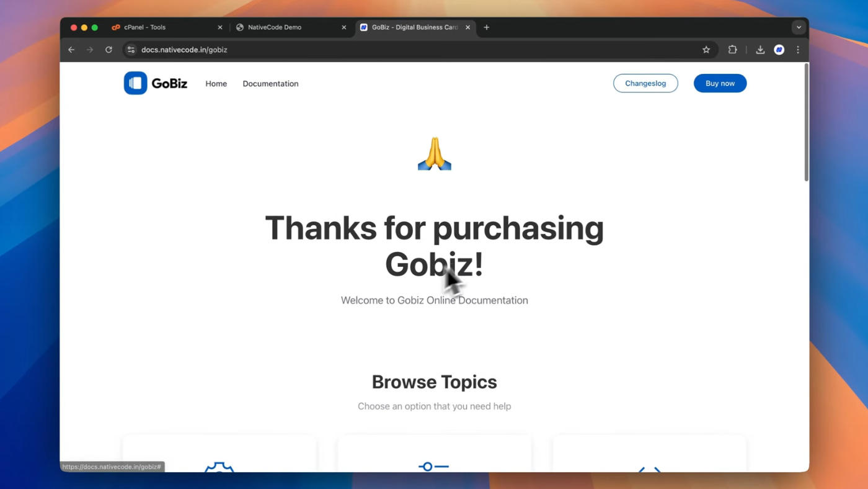The width and height of the screenshot is (868, 489).
Task: Bookmark this page with the star icon
Action: pos(706,50)
